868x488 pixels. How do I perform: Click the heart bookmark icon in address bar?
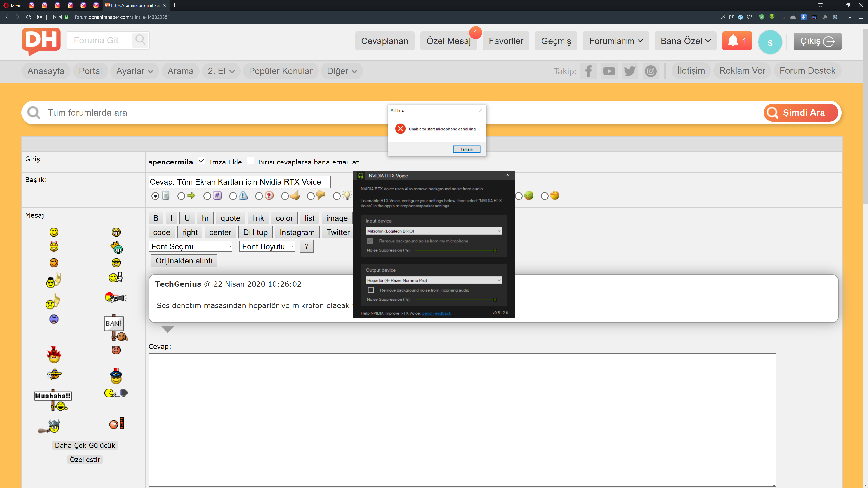(749, 17)
